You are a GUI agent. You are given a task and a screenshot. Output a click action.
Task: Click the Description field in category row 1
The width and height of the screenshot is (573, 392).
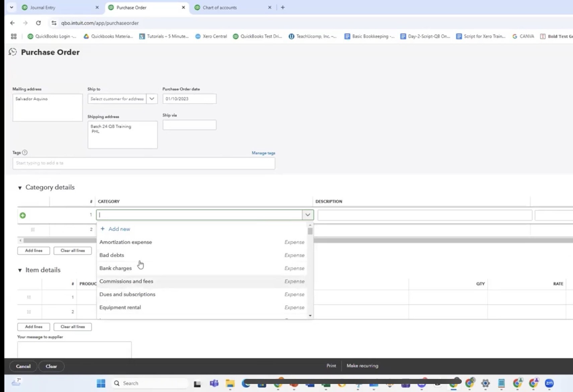[x=425, y=215]
